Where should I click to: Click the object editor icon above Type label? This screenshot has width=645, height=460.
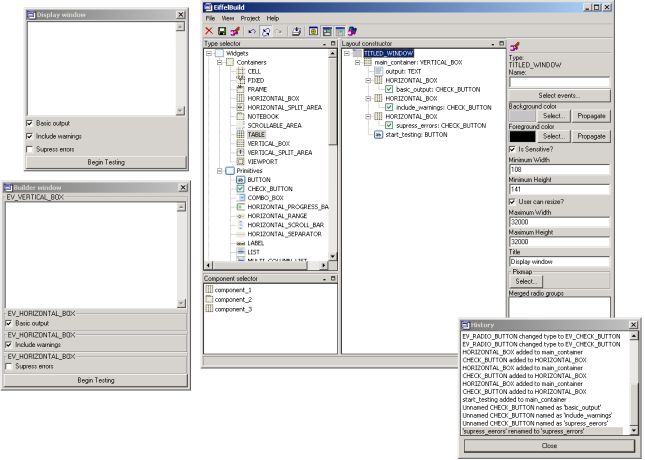(x=515, y=46)
